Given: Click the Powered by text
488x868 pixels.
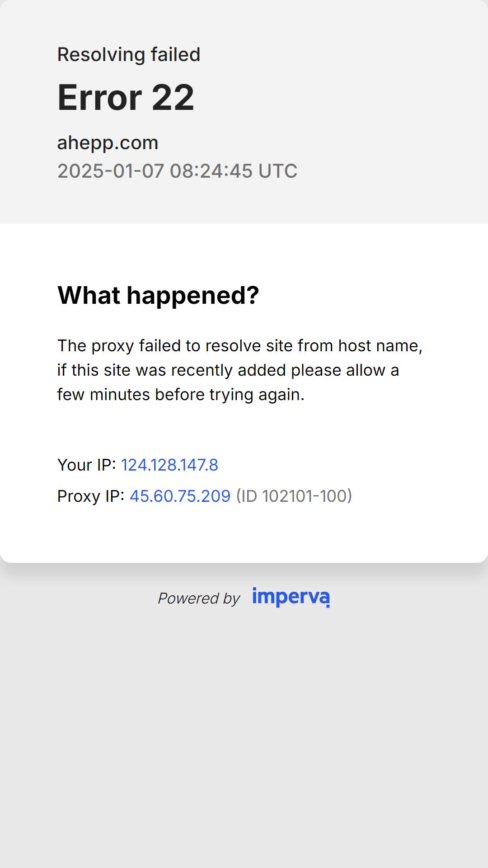Looking at the screenshot, I should [199, 598].
